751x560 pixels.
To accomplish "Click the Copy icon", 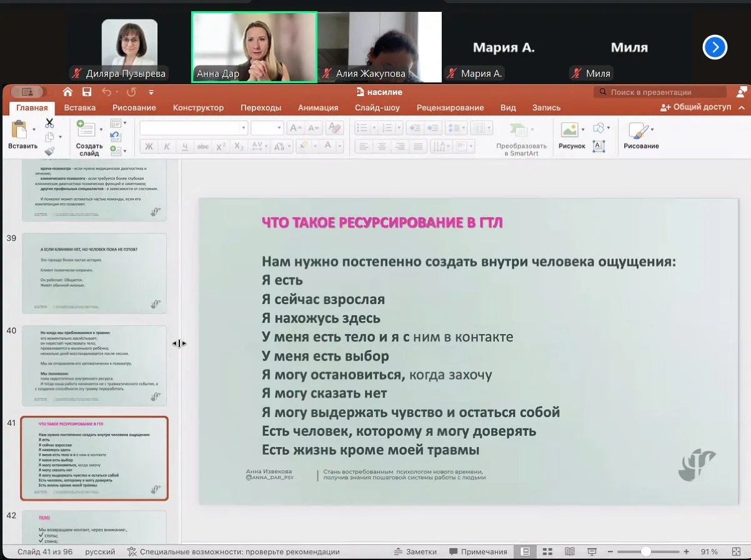I will [x=49, y=137].
